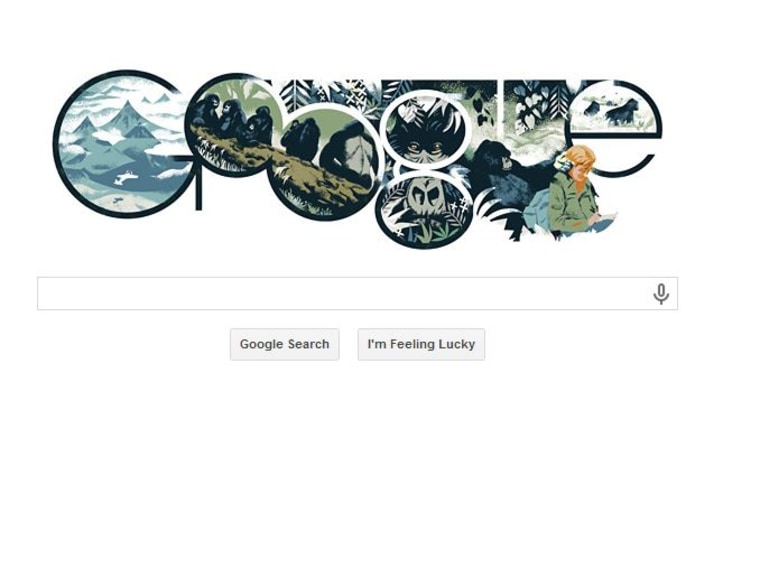Click the I'm Feeling Lucky button
This screenshot has height=587, width=760.
421,344
